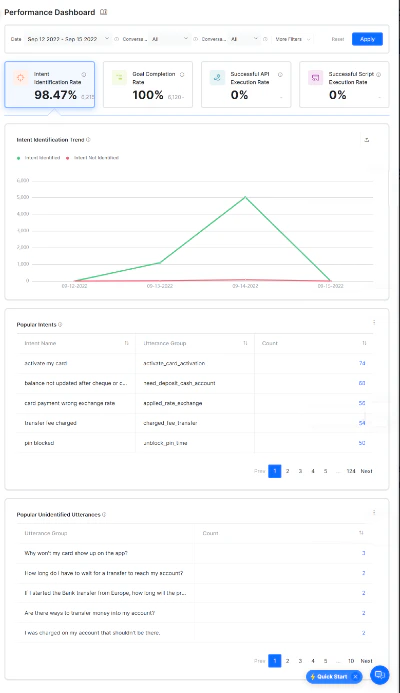Go to page 5 of Popular Intents
Image resolution: width=400 pixels, height=693 pixels.
click(x=325, y=471)
